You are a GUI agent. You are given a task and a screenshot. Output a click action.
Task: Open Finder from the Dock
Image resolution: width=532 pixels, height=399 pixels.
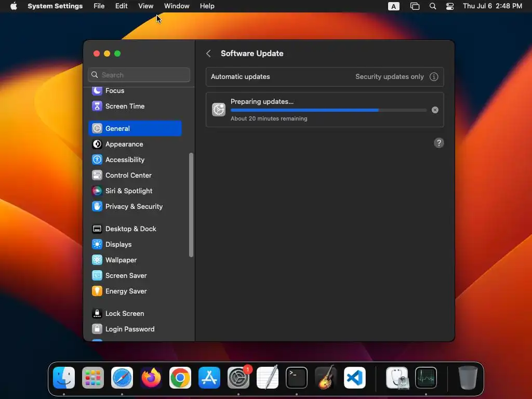coord(64,378)
